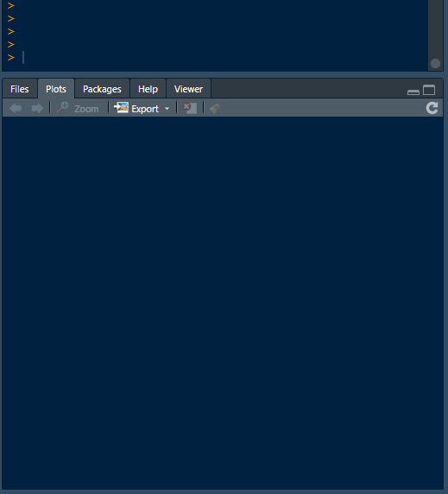Open the Packages tab
This screenshot has height=494, width=448.
click(102, 89)
